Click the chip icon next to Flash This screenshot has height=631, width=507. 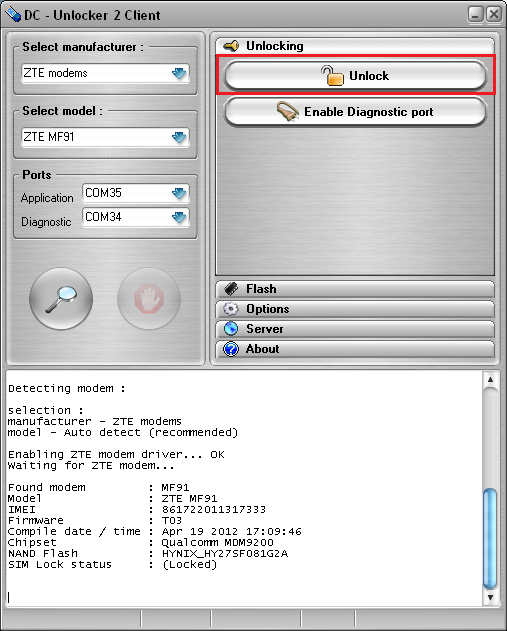231,289
